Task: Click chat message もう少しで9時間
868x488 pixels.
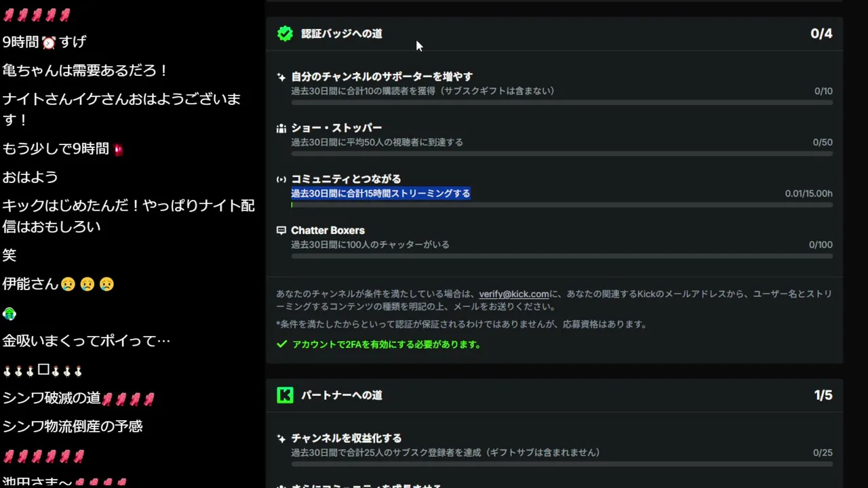Action: pos(63,149)
